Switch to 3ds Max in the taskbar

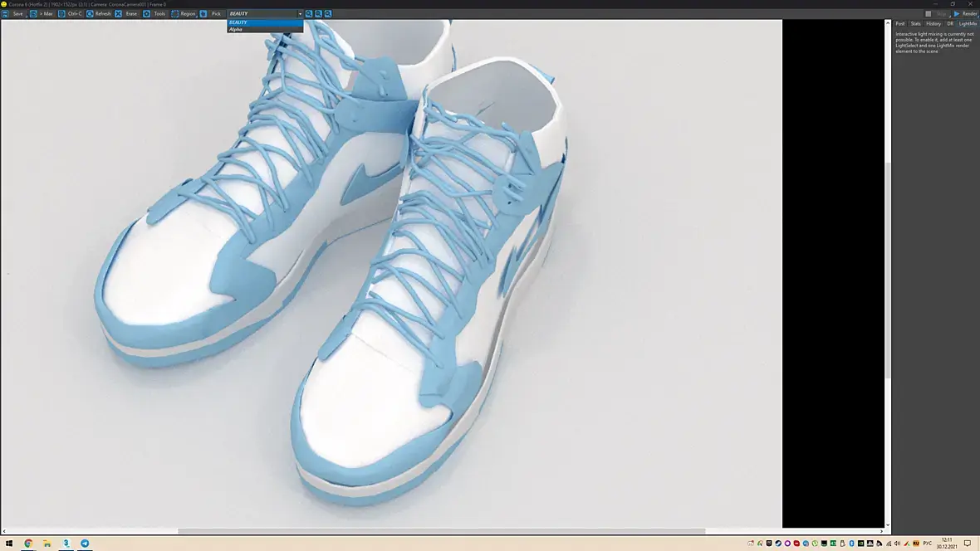point(66,544)
